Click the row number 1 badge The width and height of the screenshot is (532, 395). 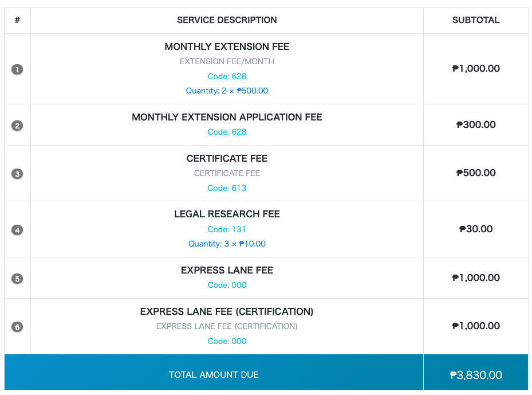[17, 69]
